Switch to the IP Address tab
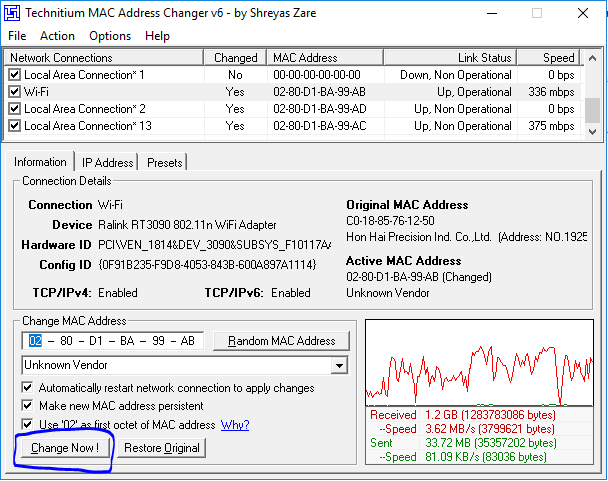This screenshot has height=481, width=608. tap(107, 163)
